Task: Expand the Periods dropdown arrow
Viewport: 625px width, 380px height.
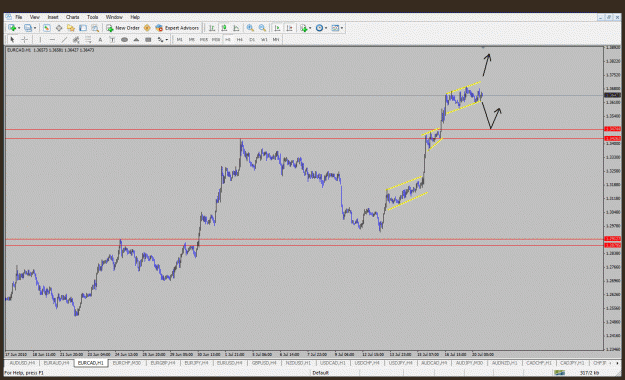Action: pos(326,28)
